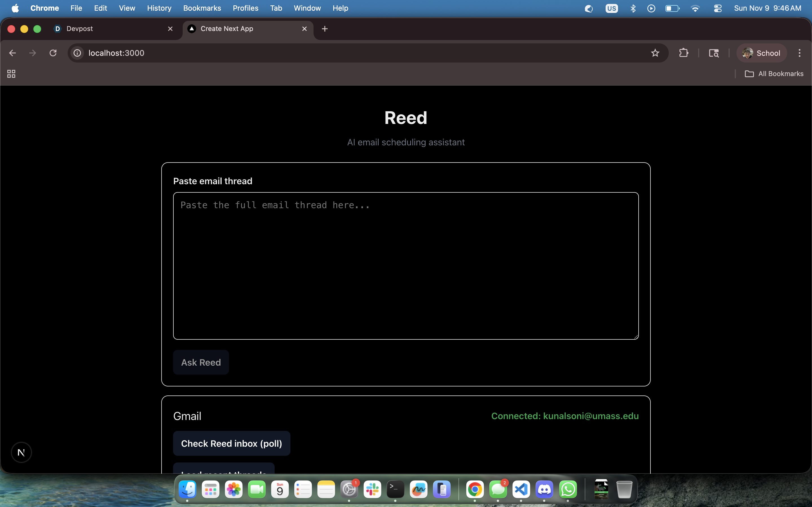Open Slack from the dock
812x507 pixels.
(372, 490)
